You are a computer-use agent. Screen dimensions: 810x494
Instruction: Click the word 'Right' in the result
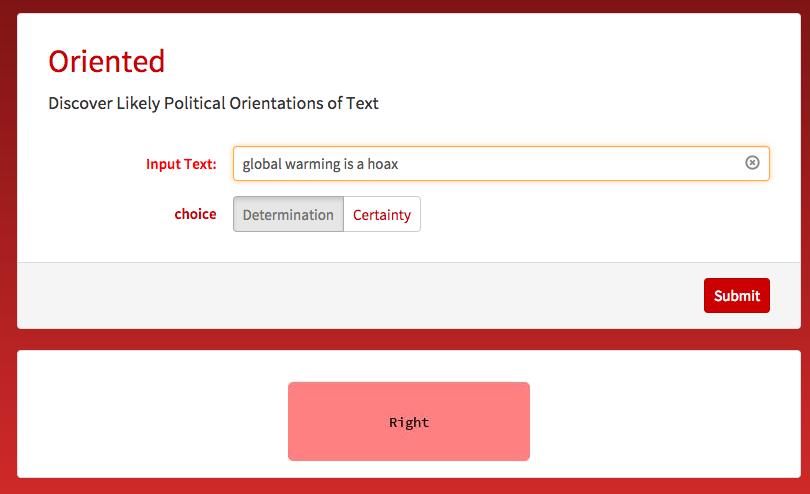pyautogui.click(x=409, y=423)
